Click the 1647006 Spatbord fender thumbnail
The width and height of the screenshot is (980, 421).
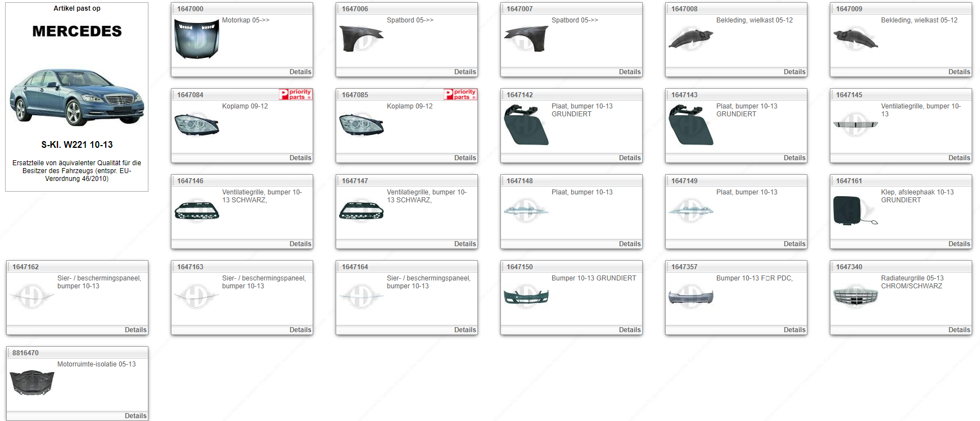point(362,39)
